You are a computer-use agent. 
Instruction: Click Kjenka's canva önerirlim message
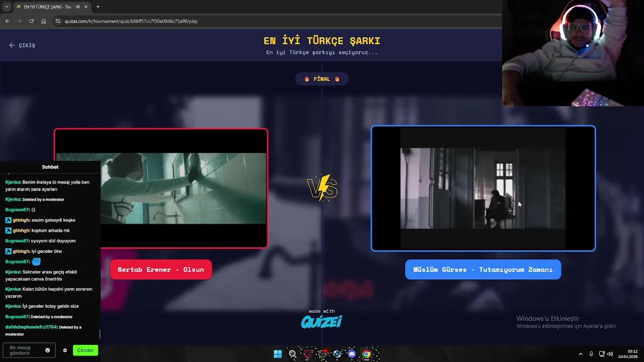pos(41,276)
